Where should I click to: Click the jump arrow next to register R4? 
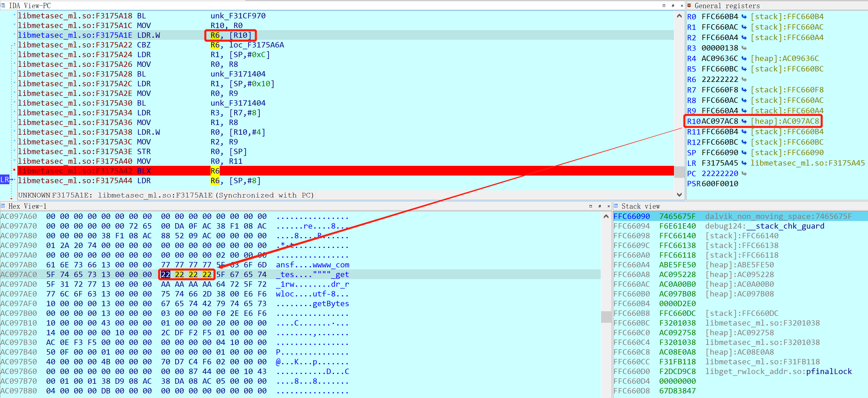pos(744,58)
